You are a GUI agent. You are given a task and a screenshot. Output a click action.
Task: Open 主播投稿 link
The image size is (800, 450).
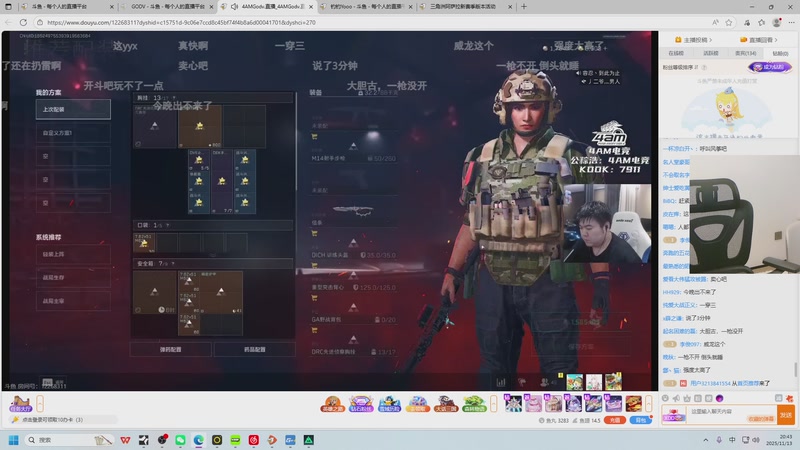point(693,40)
